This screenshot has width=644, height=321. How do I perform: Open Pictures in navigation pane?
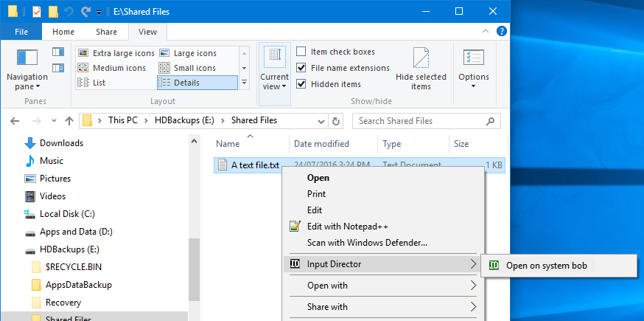(48, 179)
